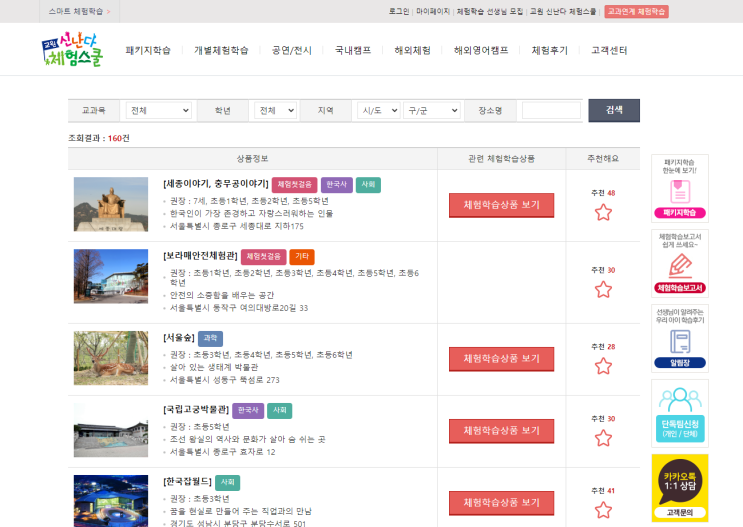Click address 서울특별시 종로구 효자로 12
Viewport: 743px width, 527px height.
[223, 452]
